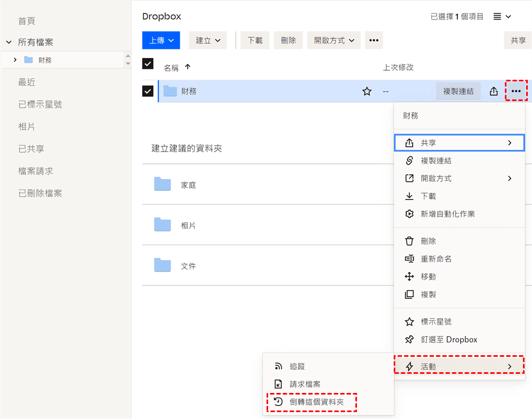This screenshot has width=532, height=419.
Task: Open the 開啟方式 toolbar dropdown
Action: (334, 40)
